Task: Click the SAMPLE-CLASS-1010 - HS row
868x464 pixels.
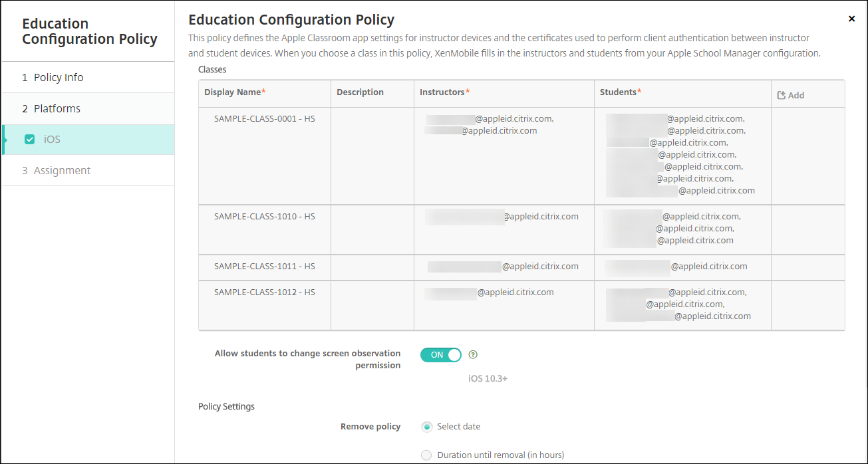Action: [264, 217]
